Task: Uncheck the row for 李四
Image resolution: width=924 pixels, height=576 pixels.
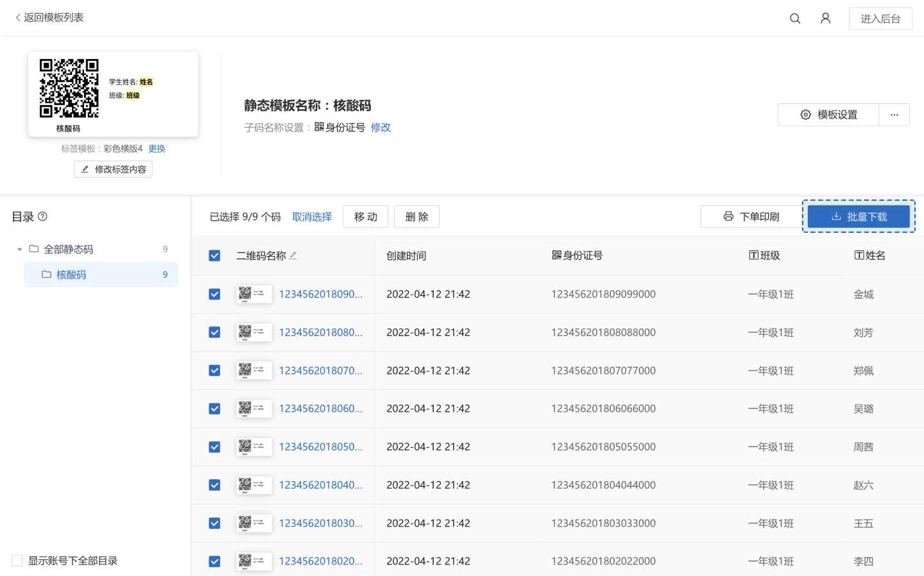Action: point(215,561)
